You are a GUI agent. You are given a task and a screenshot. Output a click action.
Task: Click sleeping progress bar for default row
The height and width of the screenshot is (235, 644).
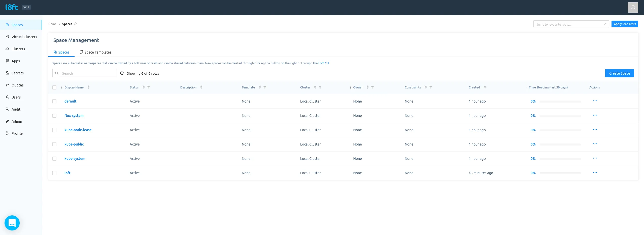(560, 102)
